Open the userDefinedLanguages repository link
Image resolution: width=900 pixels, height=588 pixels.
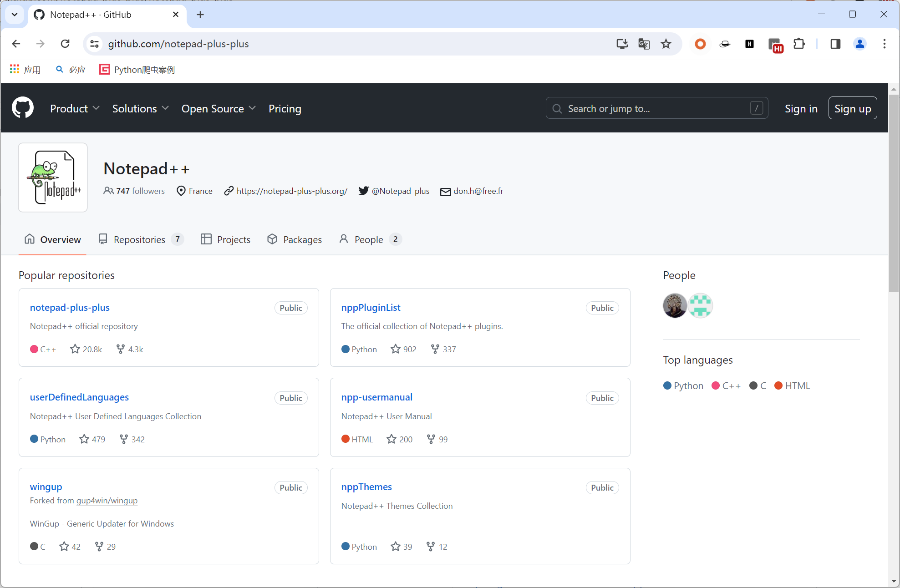click(x=79, y=397)
